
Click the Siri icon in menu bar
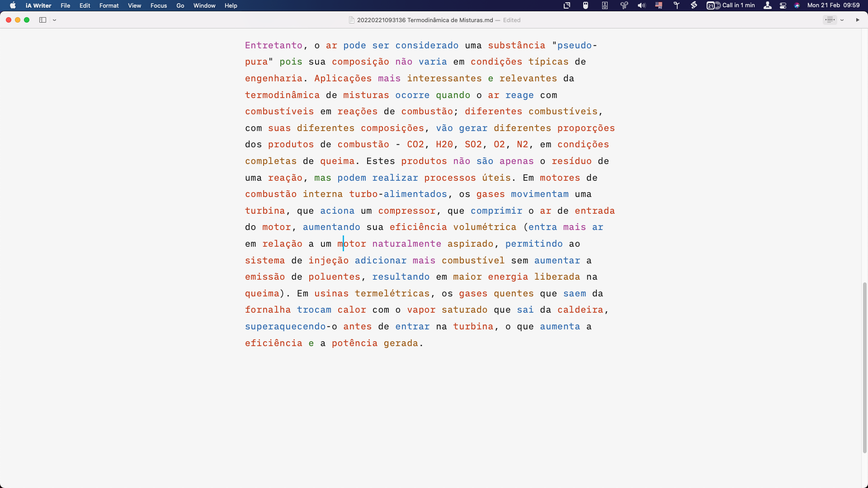click(x=797, y=5)
